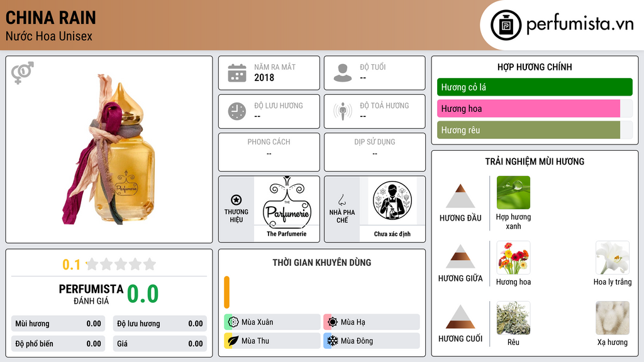Open the Rêu base note image
Viewport: 644px width, 362px height.
[x=513, y=318]
